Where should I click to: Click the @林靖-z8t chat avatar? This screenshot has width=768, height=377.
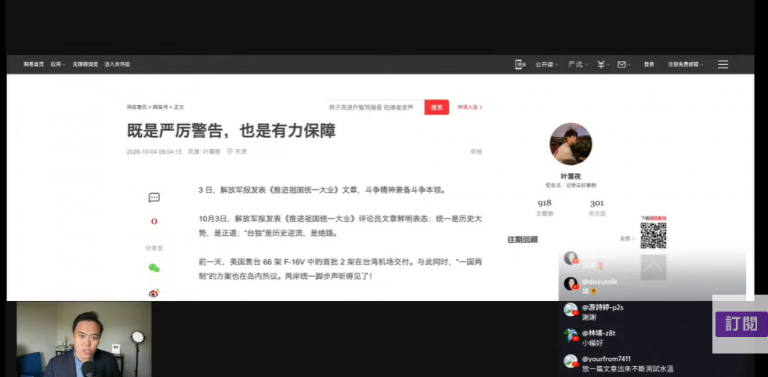(571, 335)
